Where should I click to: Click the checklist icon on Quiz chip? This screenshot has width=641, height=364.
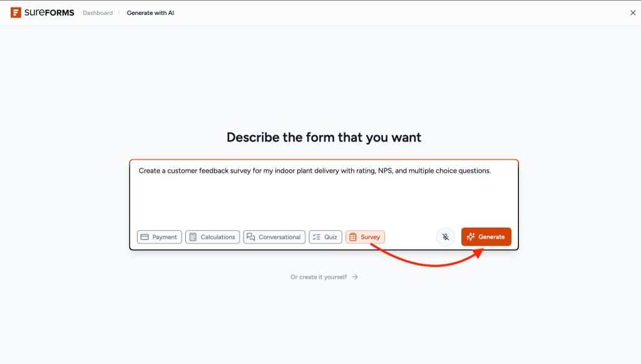[x=316, y=237]
